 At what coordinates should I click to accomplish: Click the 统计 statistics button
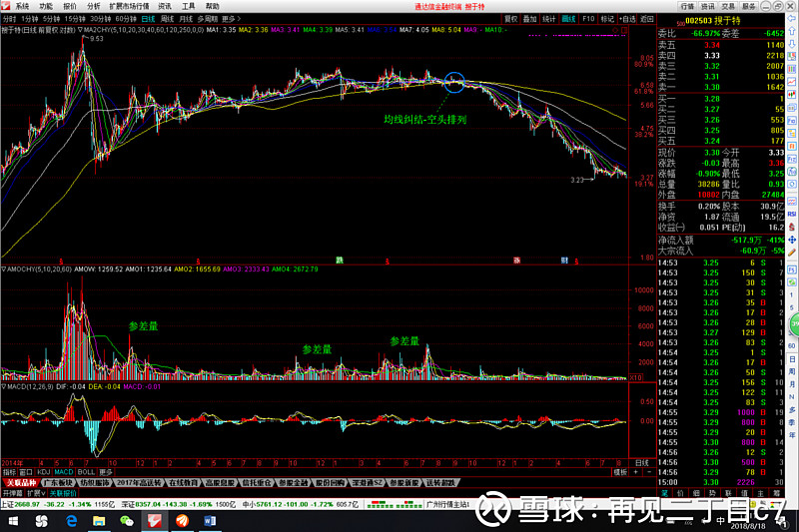coord(548,19)
